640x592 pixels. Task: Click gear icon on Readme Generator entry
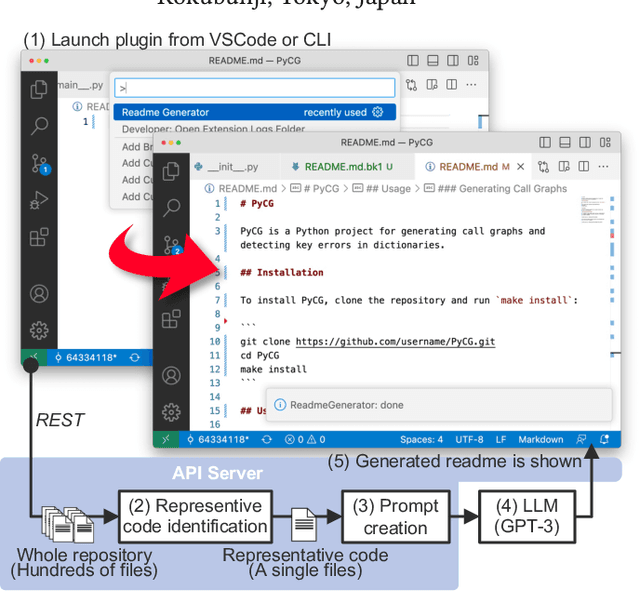[378, 113]
